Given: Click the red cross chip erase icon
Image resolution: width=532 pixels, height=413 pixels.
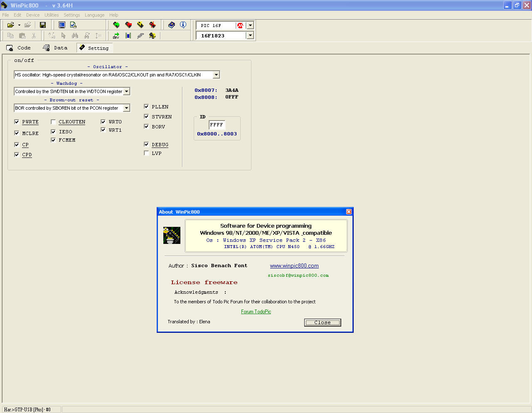Looking at the screenshot, I should (x=153, y=25).
